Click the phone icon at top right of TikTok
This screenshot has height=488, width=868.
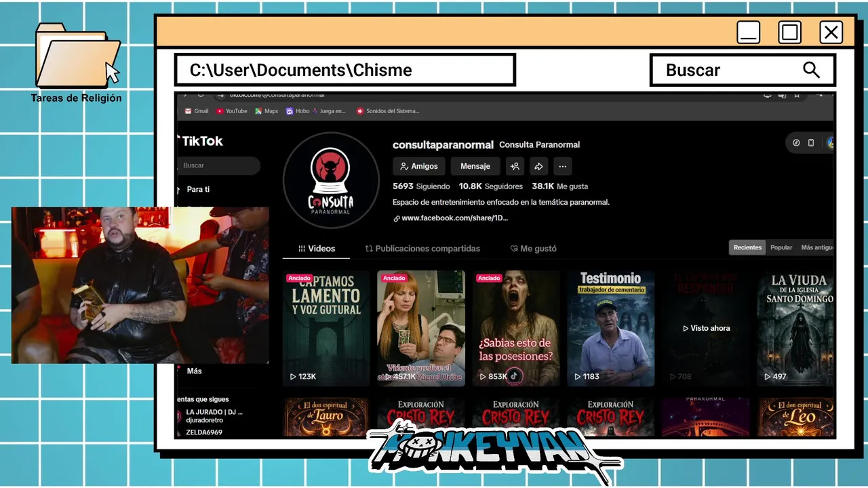(x=811, y=143)
